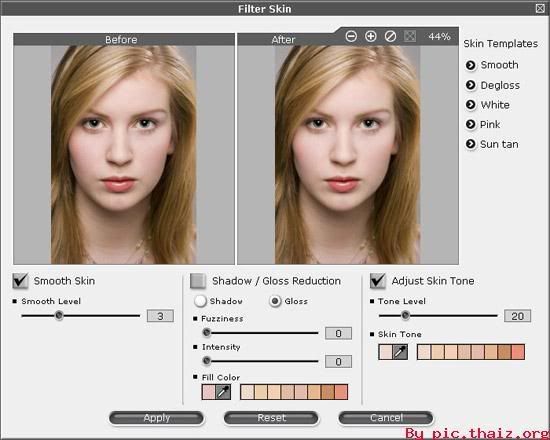Select the Shadow radio button
Viewport: 550px width, 440px height.
point(200,301)
